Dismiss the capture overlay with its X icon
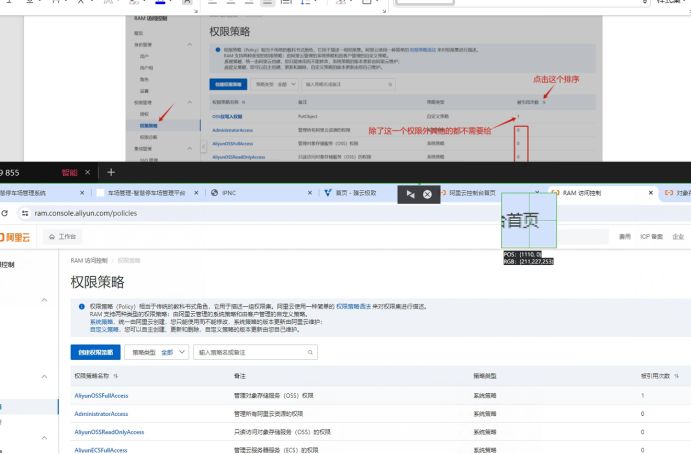Screen dimensions: 691x454 pyautogui.click(x=427, y=194)
